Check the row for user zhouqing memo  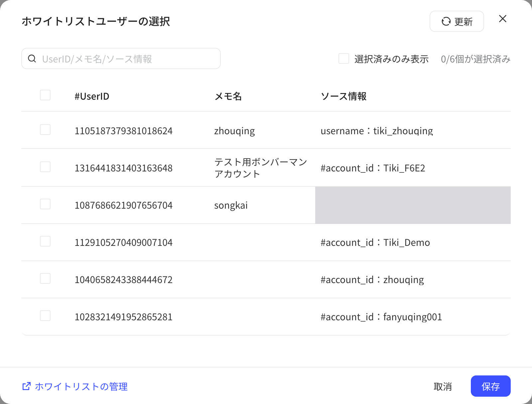tap(45, 130)
